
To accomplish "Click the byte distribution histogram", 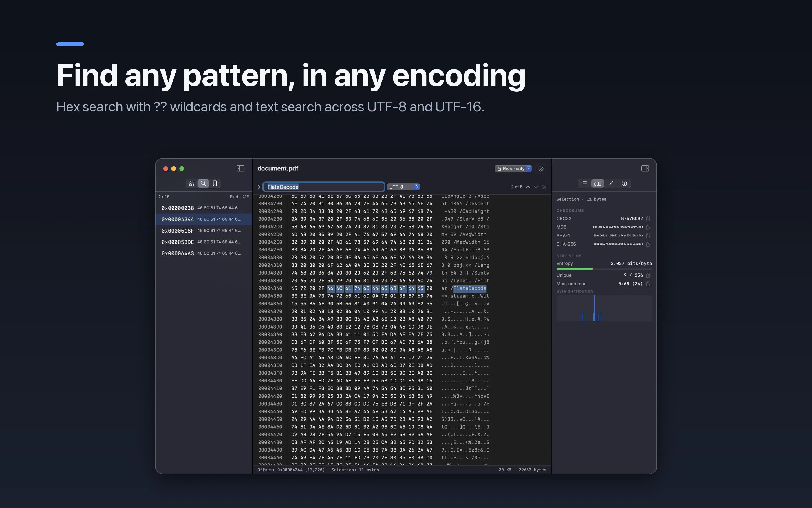I will coord(604,308).
